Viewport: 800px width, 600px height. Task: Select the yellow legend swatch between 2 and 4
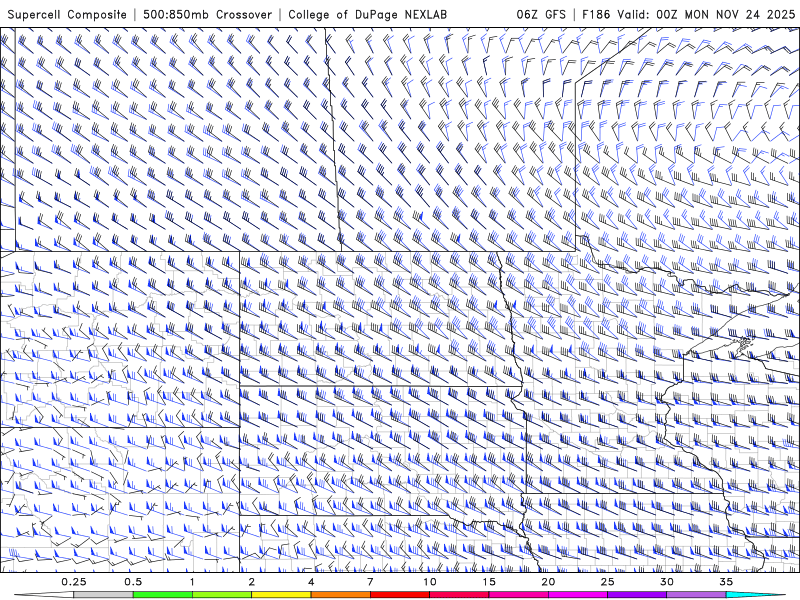[x=281, y=595]
